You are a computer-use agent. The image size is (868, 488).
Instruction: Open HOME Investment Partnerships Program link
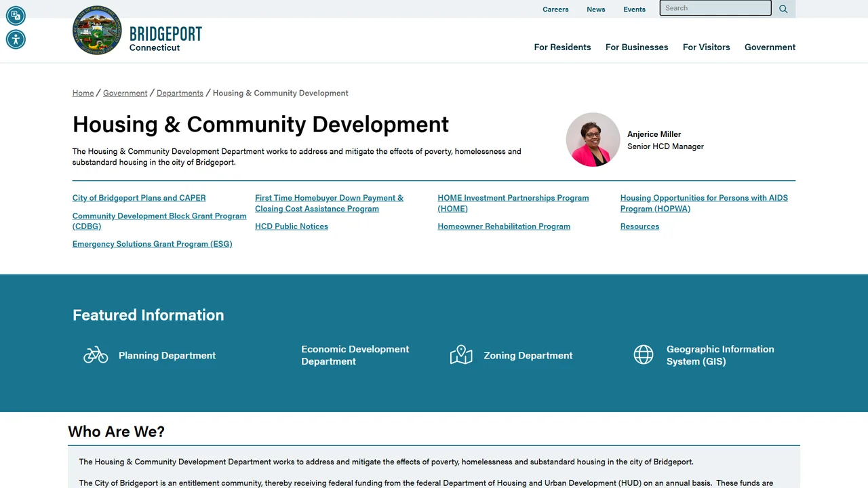point(513,203)
